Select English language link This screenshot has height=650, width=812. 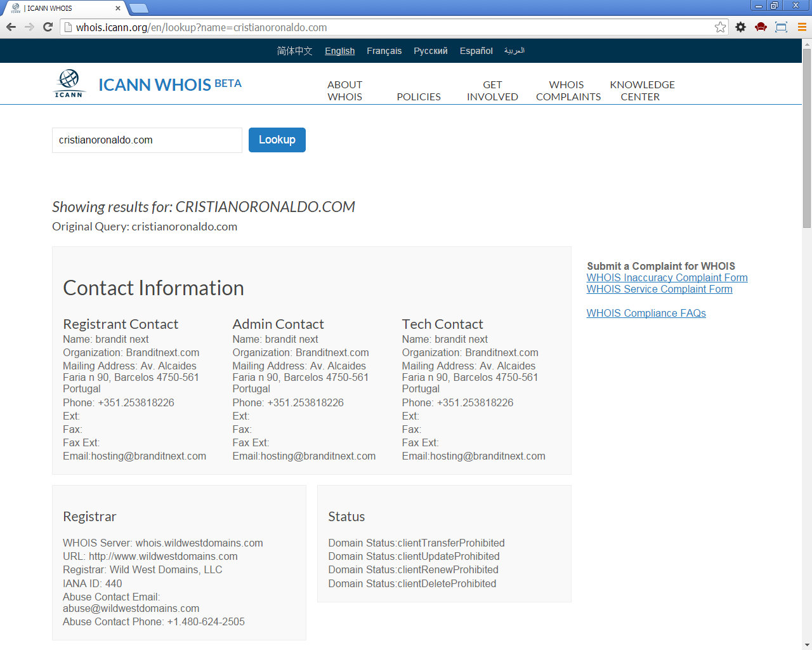[x=340, y=51]
